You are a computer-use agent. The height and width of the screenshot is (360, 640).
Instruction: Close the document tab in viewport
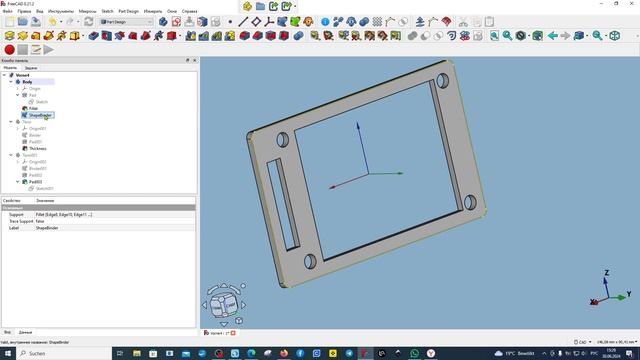pyautogui.click(x=233, y=333)
